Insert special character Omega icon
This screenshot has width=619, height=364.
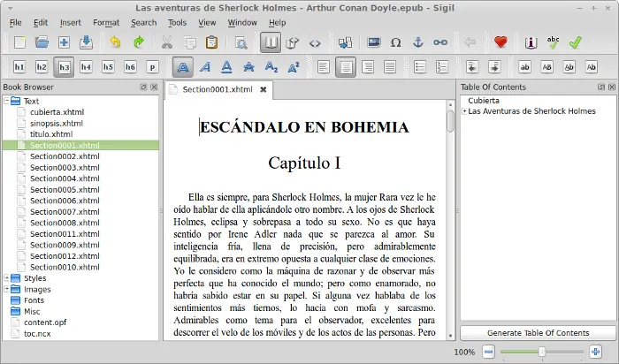[x=395, y=42]
